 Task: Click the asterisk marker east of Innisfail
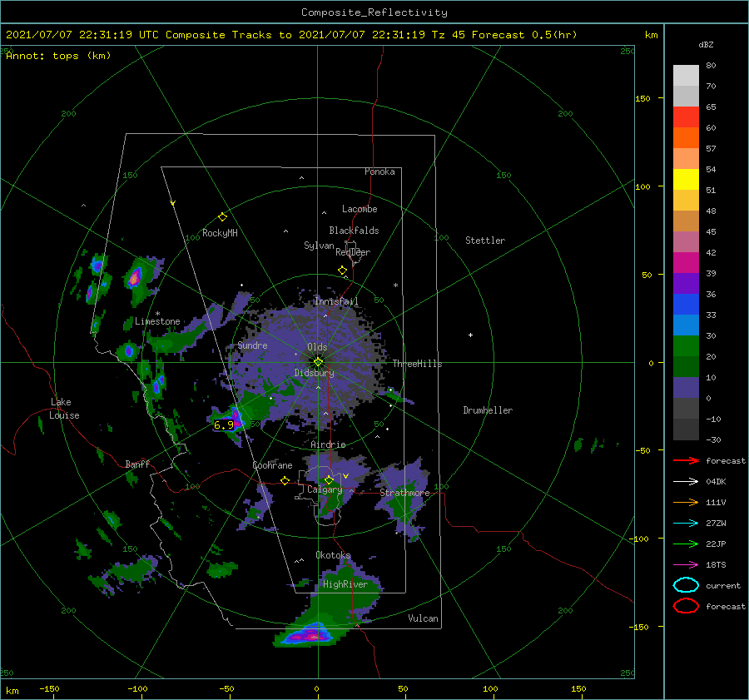point(395,285)
